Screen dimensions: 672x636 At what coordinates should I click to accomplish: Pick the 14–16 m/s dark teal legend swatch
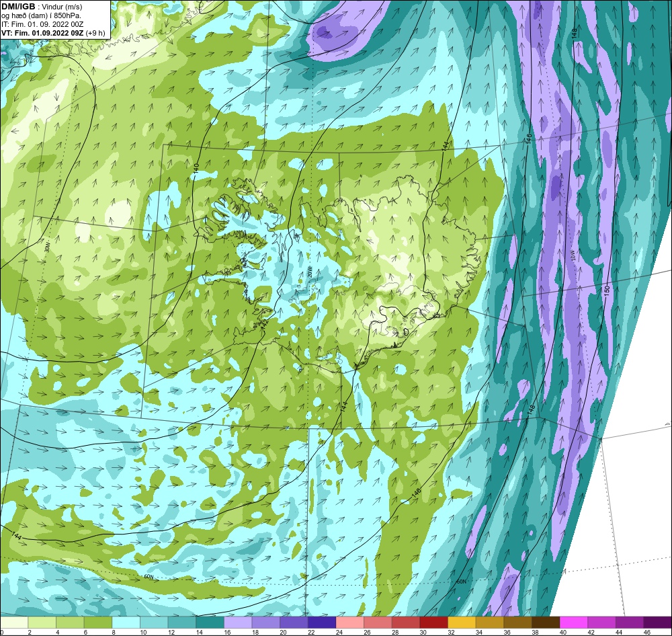point(210,623)
